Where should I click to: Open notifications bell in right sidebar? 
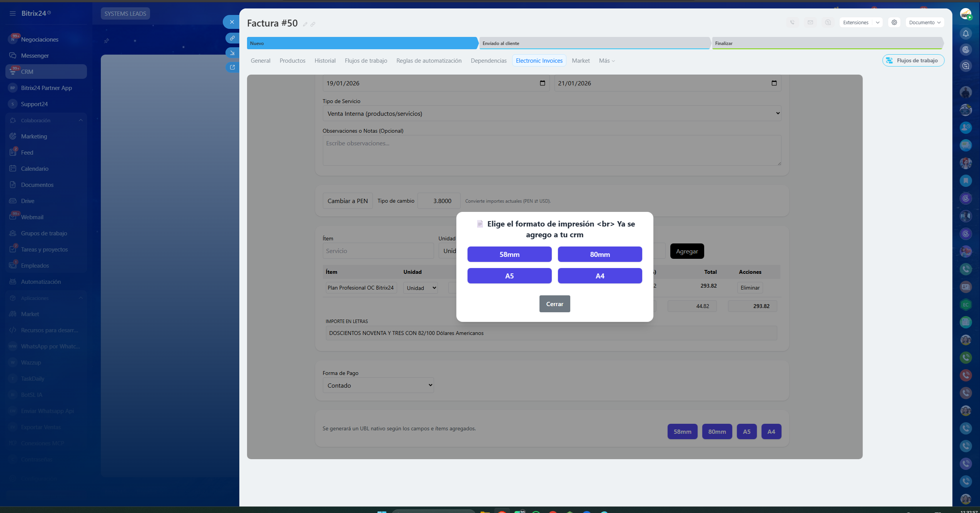966,33
